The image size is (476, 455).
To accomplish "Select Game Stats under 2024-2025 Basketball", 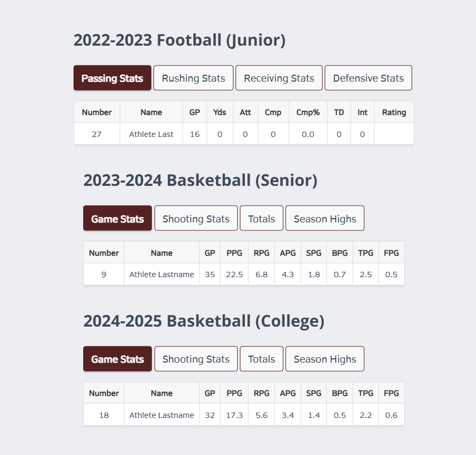I will coord(118,359).
